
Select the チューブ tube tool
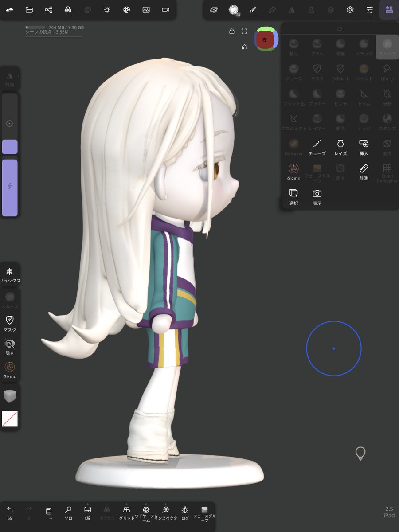[317, 147]
